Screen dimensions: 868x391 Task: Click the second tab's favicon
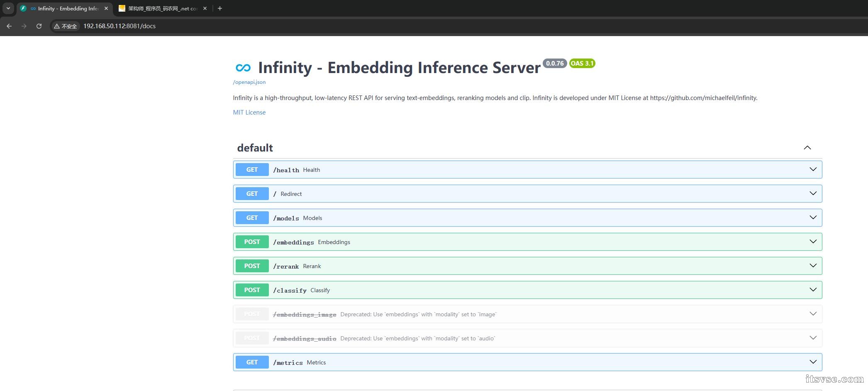pyautogui.click(x=122, y=8)
